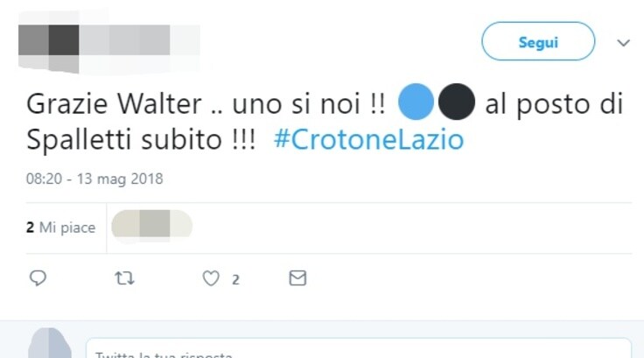Click the blue circle emoji
This screenshot has height=358, width=644.
tap(416, 102)
